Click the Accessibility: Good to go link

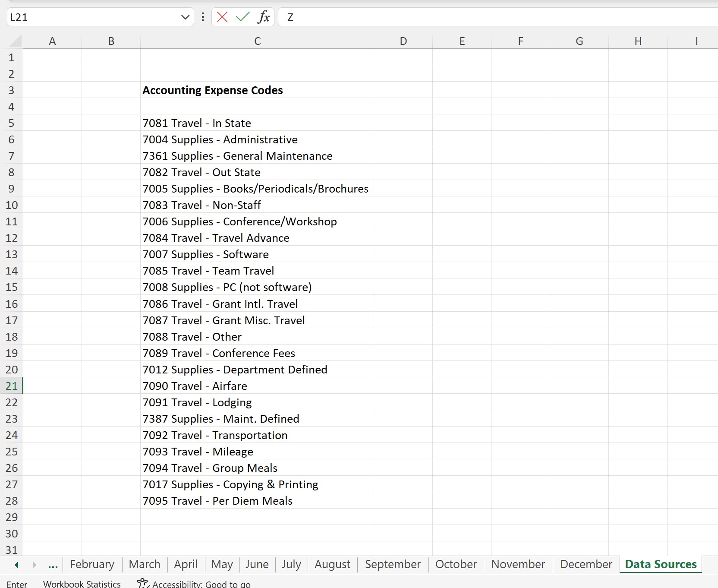[x=201, y=584]
